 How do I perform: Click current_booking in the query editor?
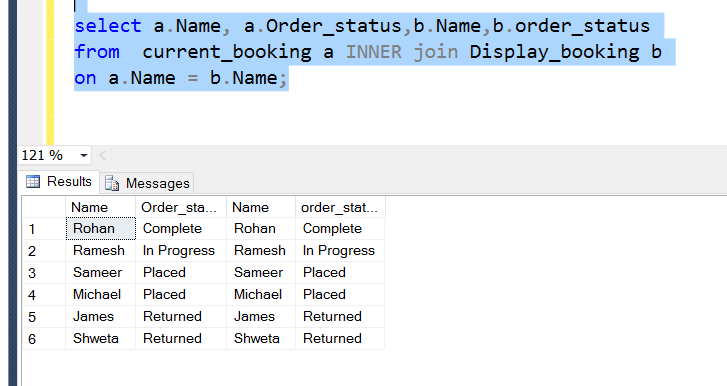coord(227,51)
